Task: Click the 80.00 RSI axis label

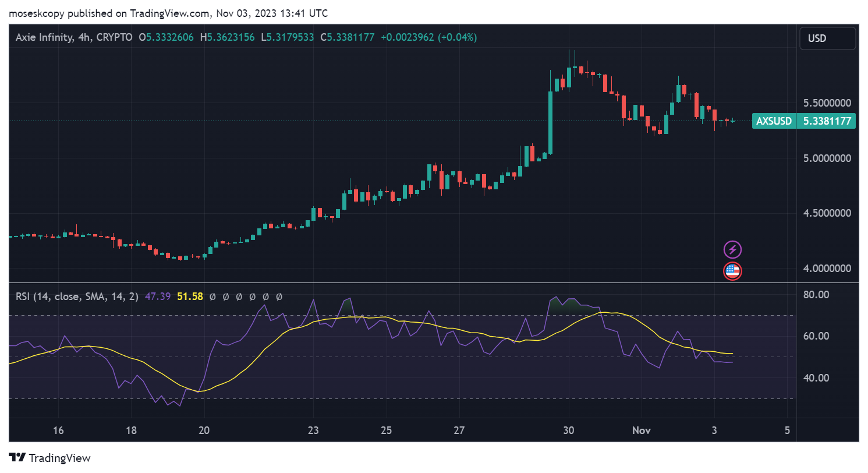Action: [816, 295]
